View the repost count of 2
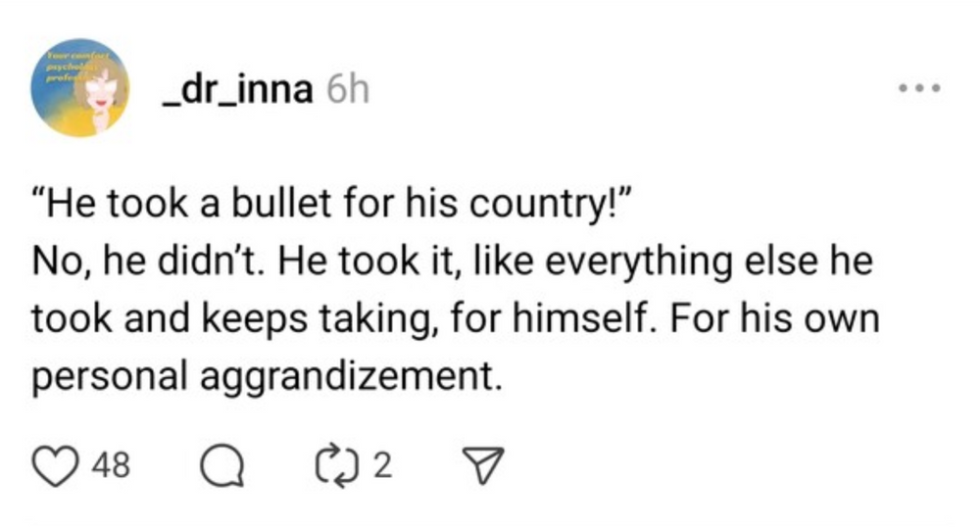Viewport: 980px width, 527px height. (384, 465)
